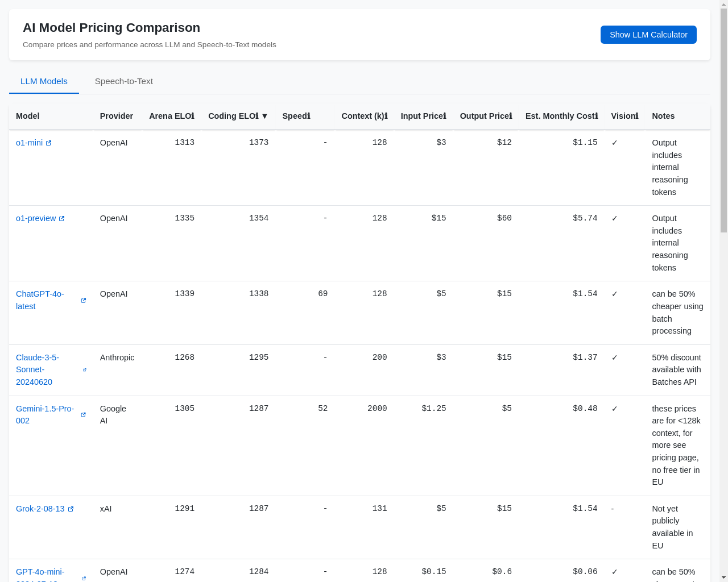Click the info icon next to Speed
Viewport: 728px width, 582px height.
[x=308, y=116]
